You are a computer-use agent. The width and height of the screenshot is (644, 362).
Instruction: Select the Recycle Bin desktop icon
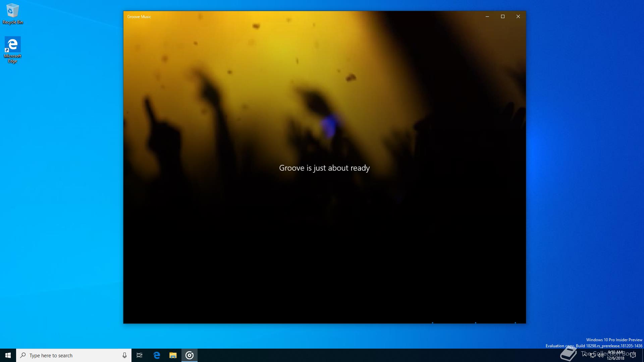13,14
